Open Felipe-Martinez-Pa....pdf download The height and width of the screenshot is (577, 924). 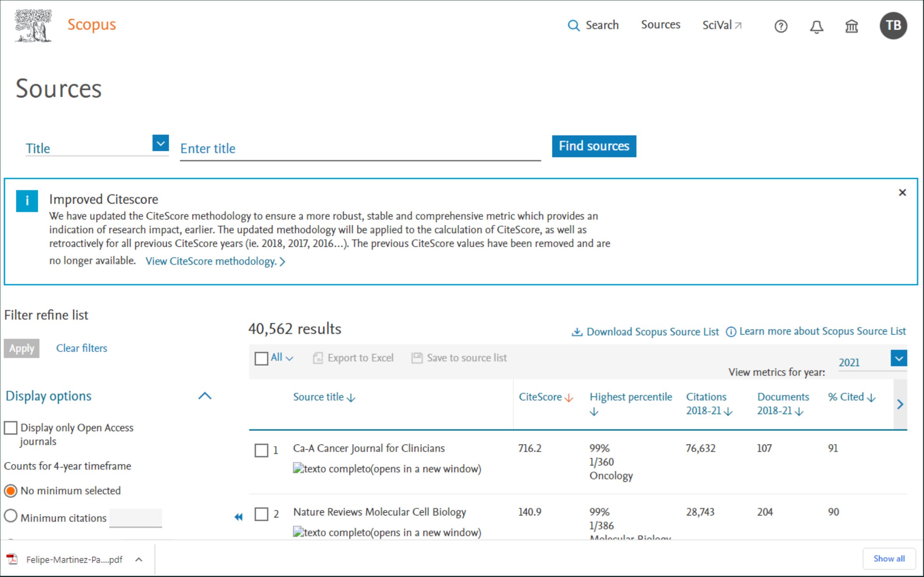coord(74,559)
